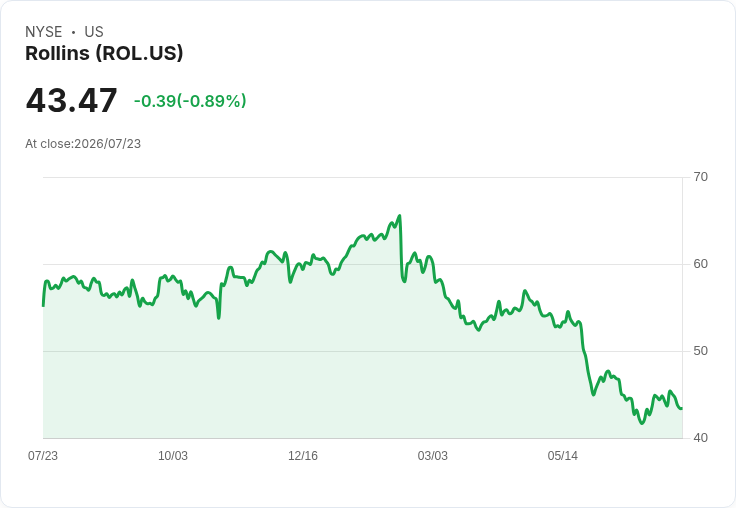Select the -0.39(-0.89%) change text
The image size is (736, 508).
[190, 101]
